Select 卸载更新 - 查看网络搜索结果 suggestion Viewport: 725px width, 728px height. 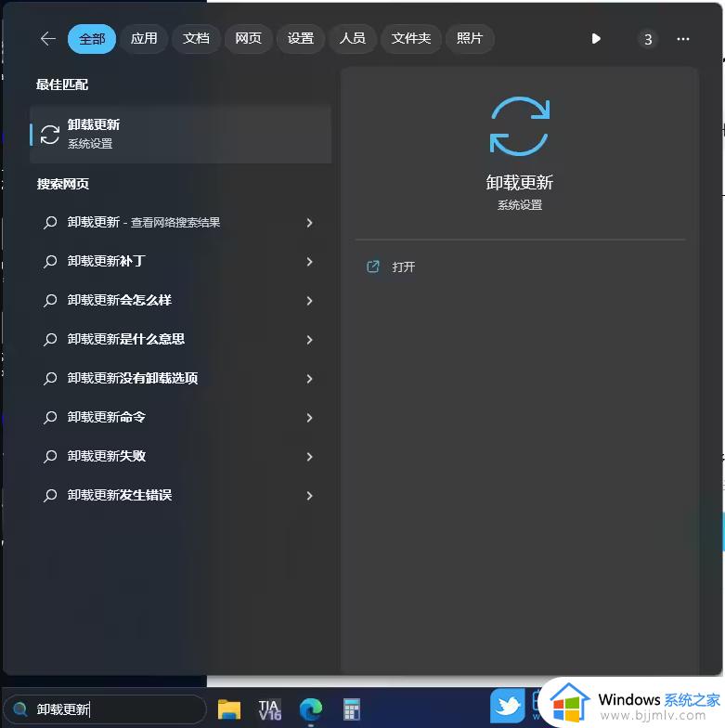[180, 223]
